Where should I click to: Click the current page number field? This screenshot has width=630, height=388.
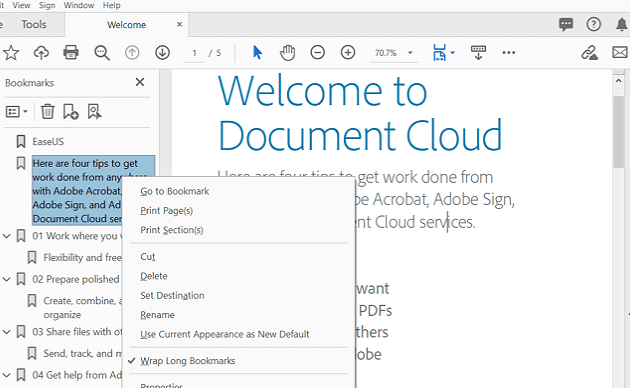194,53
